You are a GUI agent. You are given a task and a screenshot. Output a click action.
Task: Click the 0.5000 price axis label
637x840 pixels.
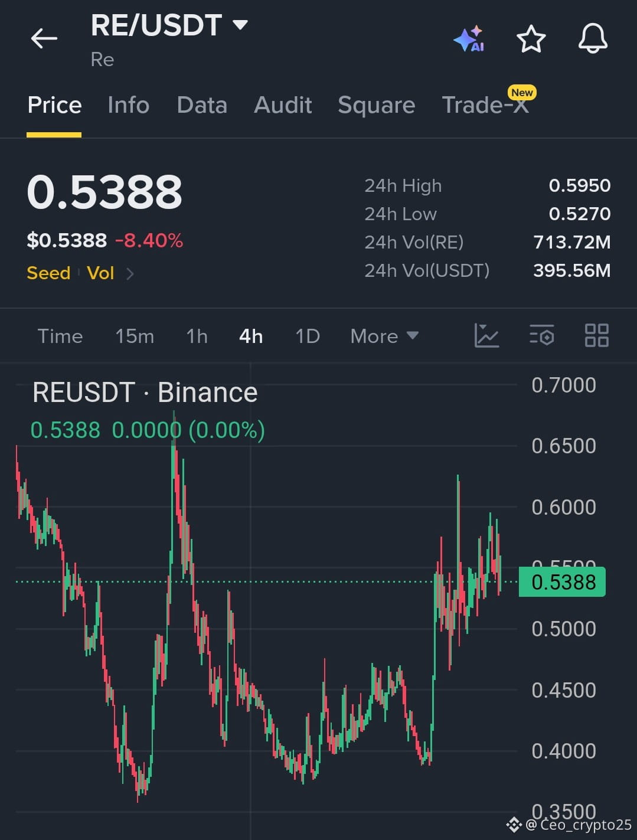click(564, 629)
